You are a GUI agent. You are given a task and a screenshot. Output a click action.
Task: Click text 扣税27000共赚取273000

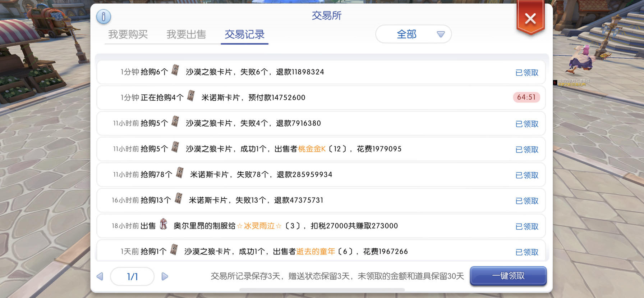(x=354, y=226)
